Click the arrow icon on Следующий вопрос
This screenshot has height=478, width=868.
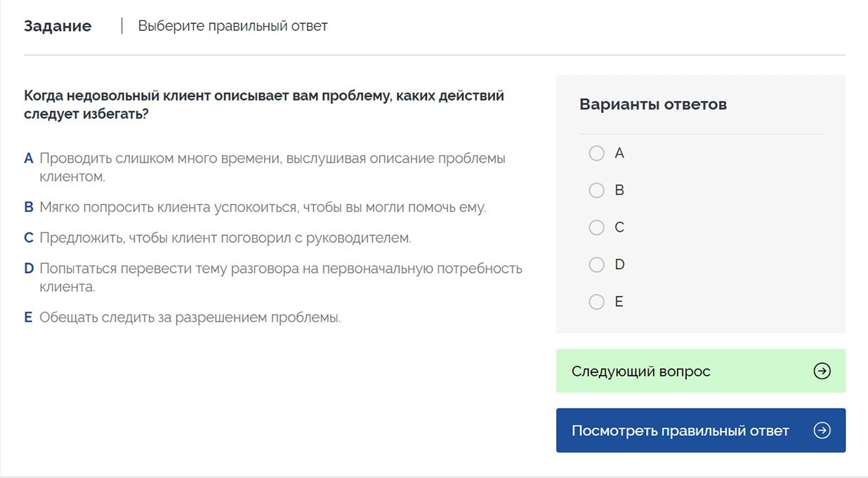pos(820,371)
